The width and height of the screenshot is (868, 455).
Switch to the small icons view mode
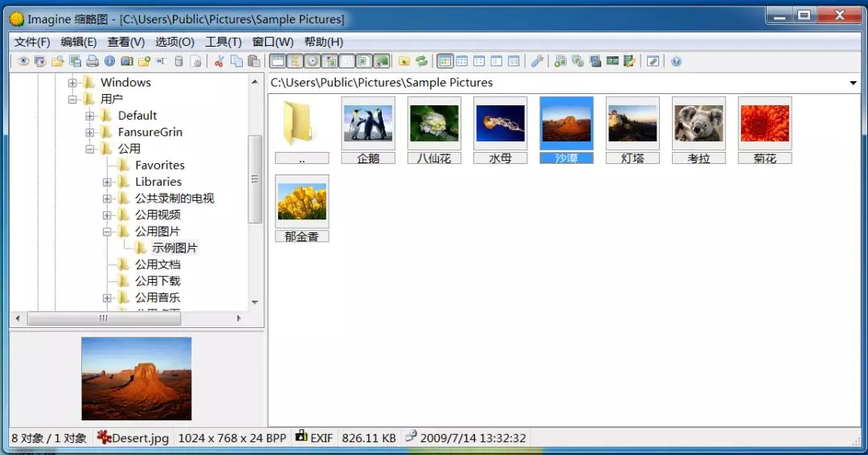[x=479, y=61]
